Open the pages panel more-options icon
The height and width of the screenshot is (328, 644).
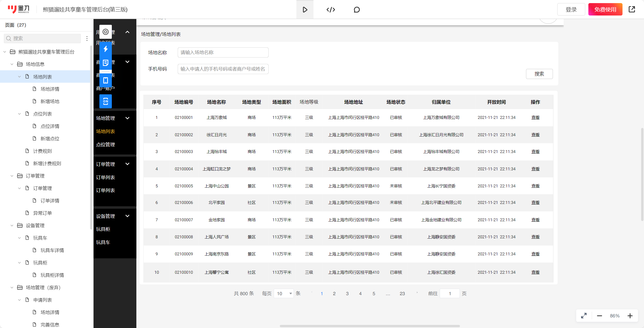tap(87, 38)
